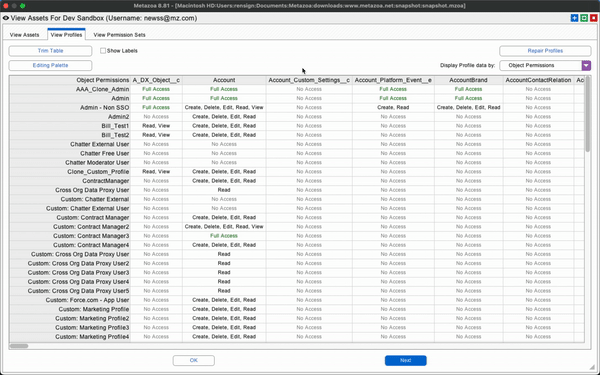
Task: Select the Account column header
Action: tap(224, 80)
